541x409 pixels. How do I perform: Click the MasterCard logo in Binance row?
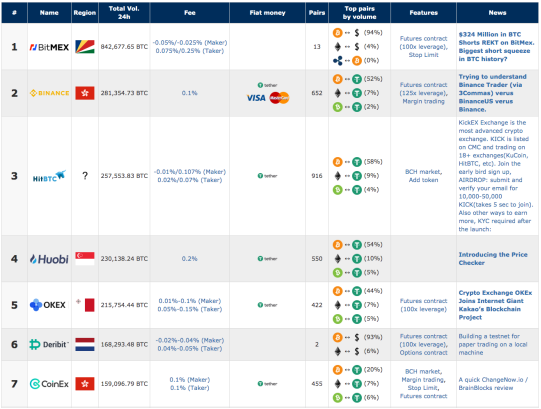pos(279,98)
